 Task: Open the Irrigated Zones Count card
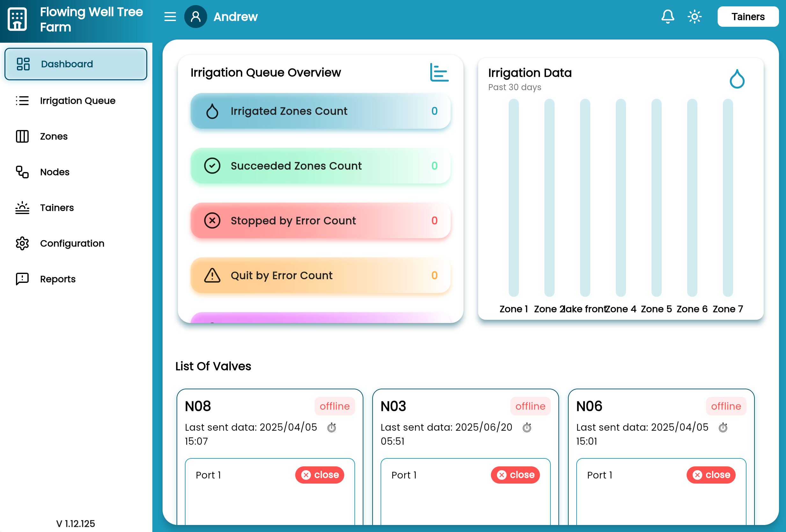pos(320,111)
